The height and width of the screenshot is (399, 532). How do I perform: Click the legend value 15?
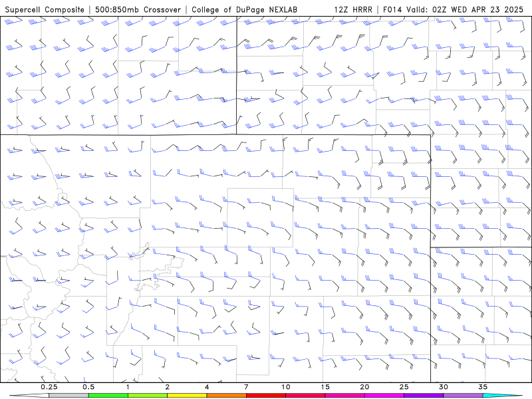point(325,387)
